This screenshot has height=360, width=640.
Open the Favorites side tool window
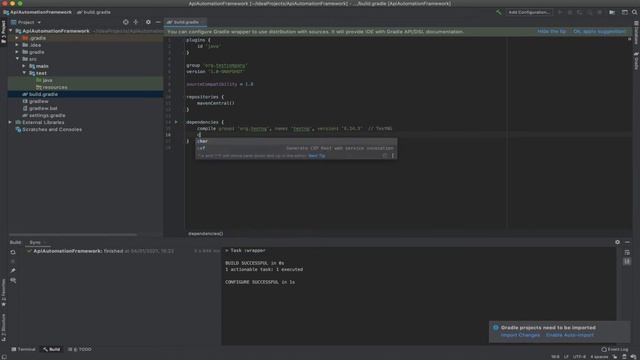point(4,293)
